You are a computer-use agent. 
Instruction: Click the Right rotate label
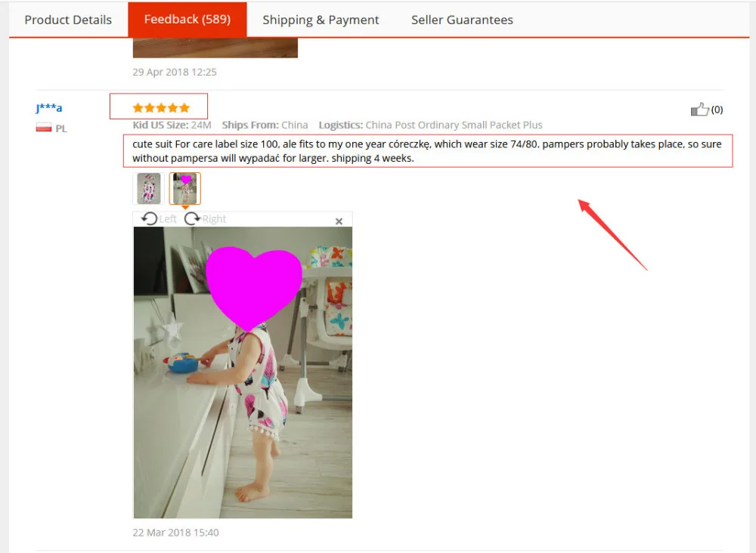[x=214, y=219]
